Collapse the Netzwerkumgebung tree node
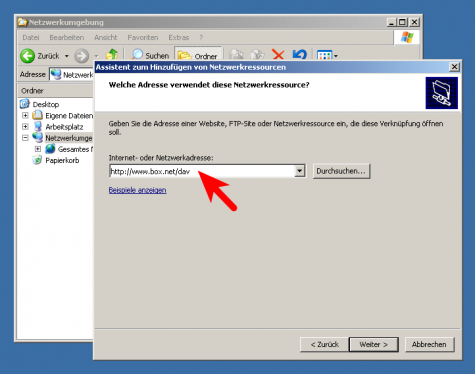This screenshot has height=374, width=475. pos(25,138)
